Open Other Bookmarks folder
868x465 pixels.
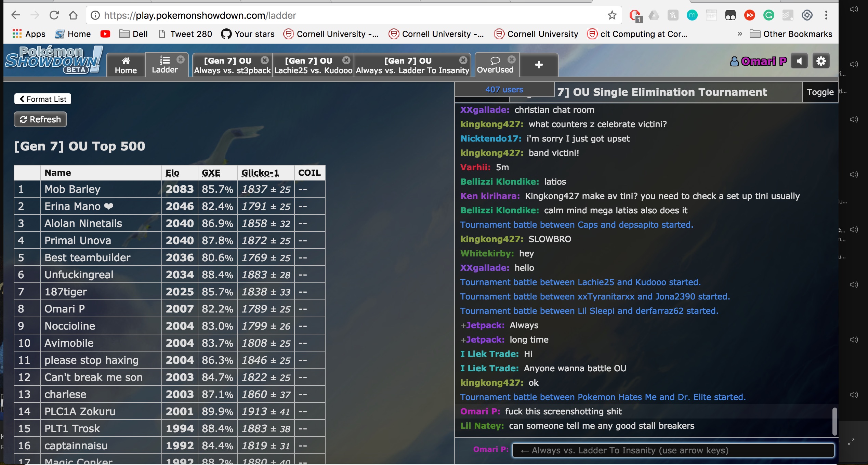click(x=791, y=34)
